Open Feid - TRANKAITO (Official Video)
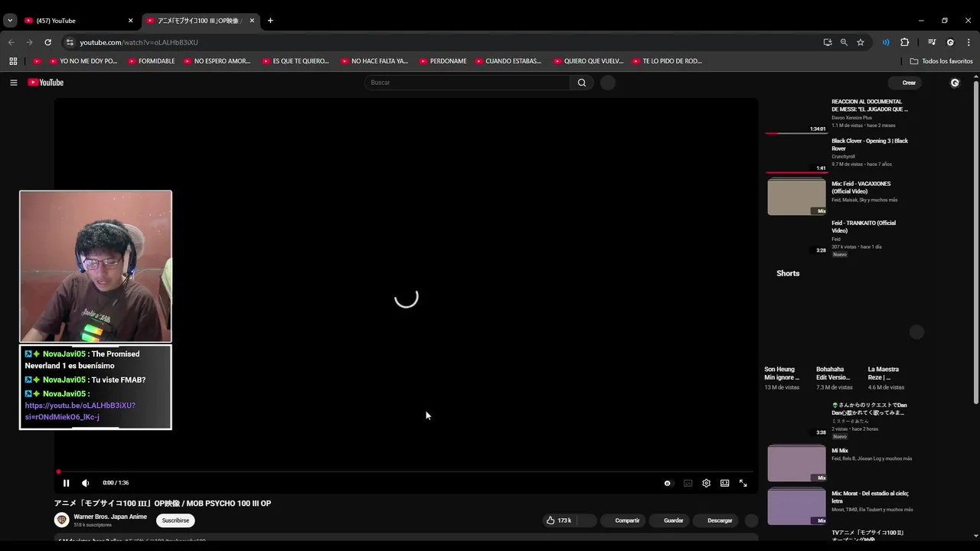 click(864, 227)
